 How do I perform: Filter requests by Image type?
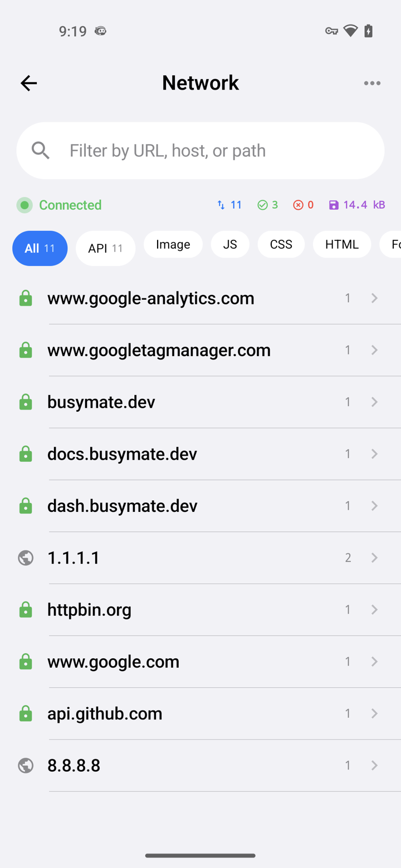pos(173,244)
